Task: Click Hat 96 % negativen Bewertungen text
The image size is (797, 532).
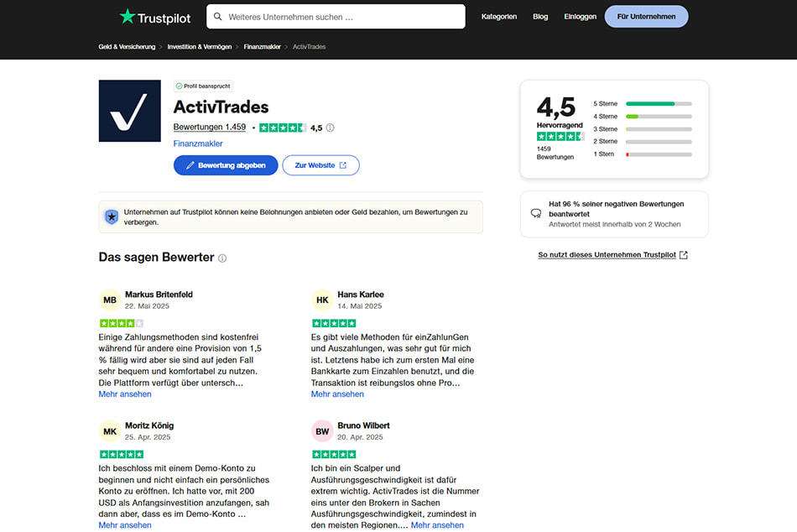Action: [x=616, y=209]
